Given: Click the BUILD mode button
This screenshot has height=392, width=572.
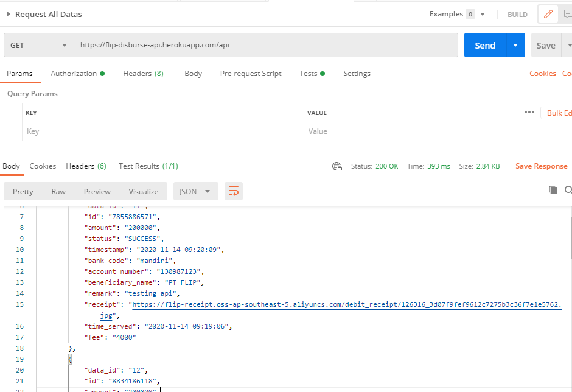Looking at the screenshot, I should 517,15.
